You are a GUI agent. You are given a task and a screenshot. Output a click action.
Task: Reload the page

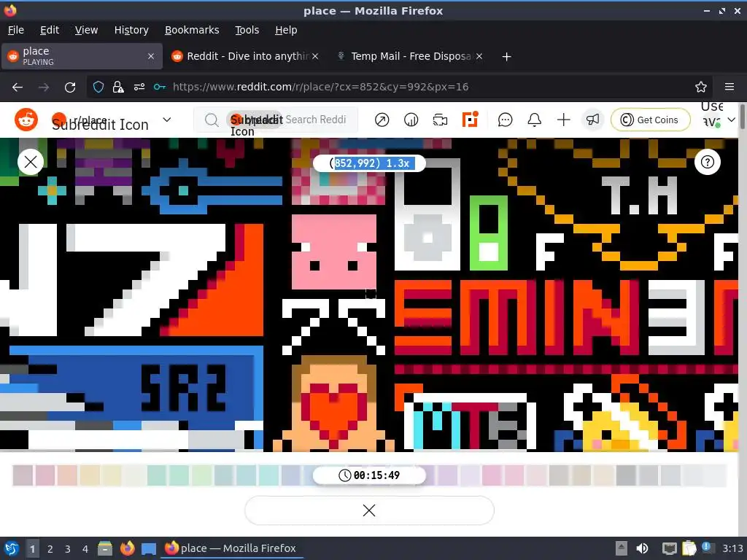pyautogui.click(x=70, y=87)
